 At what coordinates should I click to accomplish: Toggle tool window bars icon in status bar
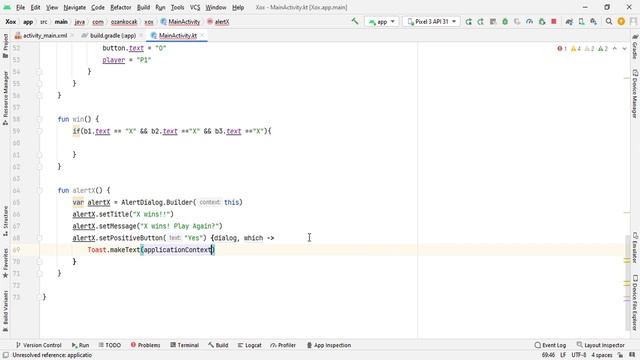click(6, 355)
